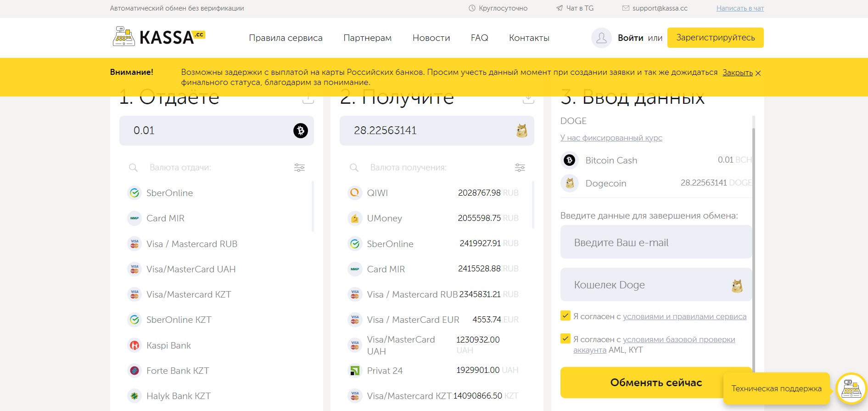Click the Bitcoin Cash icon in the summary panel

click(x=570, y=160)
